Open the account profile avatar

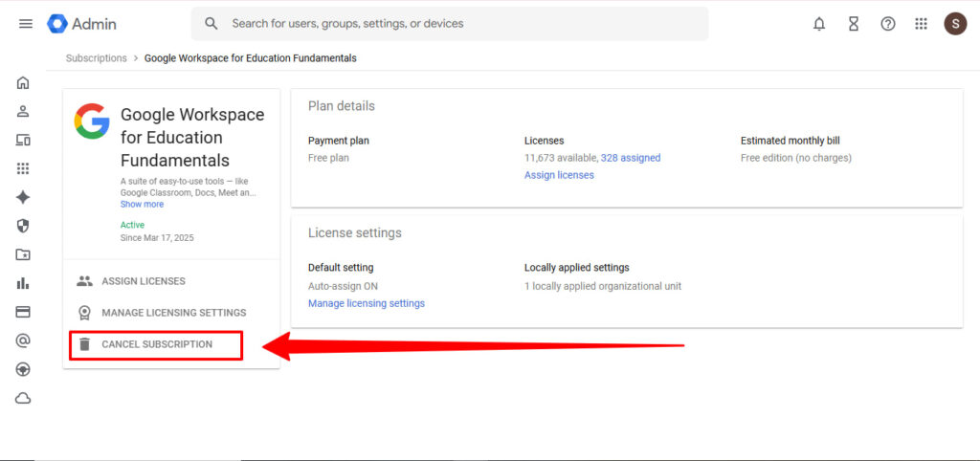pos(955,24)
